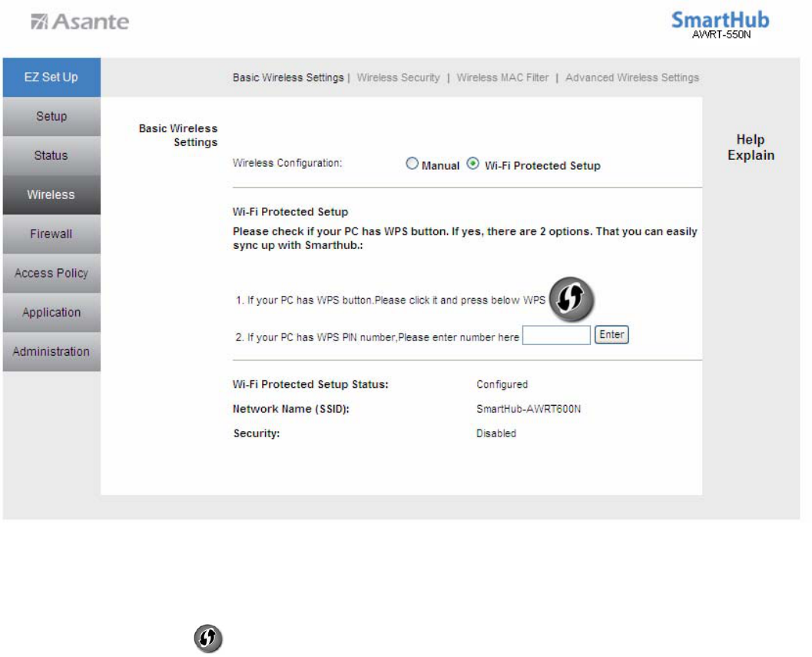Screen dimensions: 812x657
Task: Switch to Basic Wireless Settings tab
Action: point(288,78)
